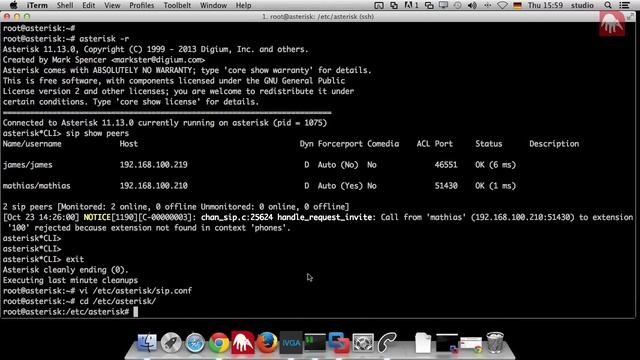Click the Adobe menu bar icon
The width and height of the screenshot is (640, 360).
[411, 5]
